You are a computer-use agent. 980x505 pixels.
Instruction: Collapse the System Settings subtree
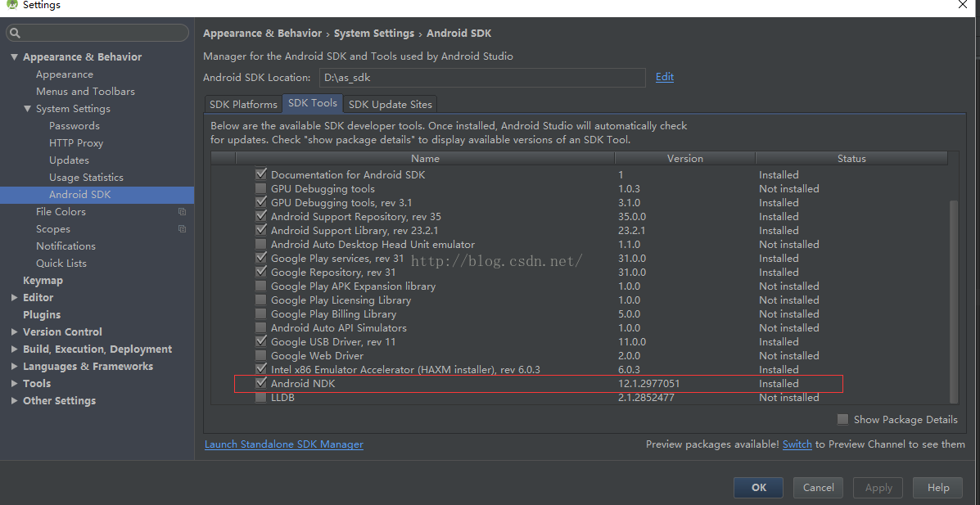pyautogui.click(x=27, y=109)
